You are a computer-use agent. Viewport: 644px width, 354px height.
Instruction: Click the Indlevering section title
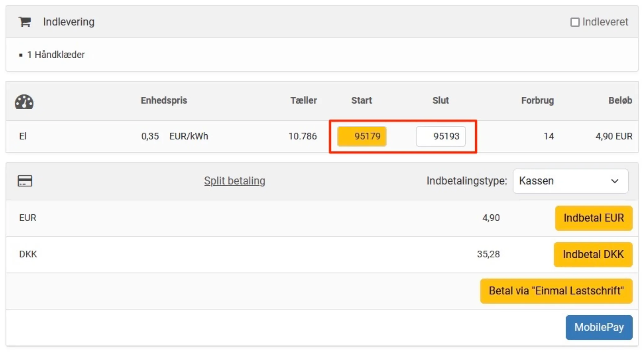68,22
